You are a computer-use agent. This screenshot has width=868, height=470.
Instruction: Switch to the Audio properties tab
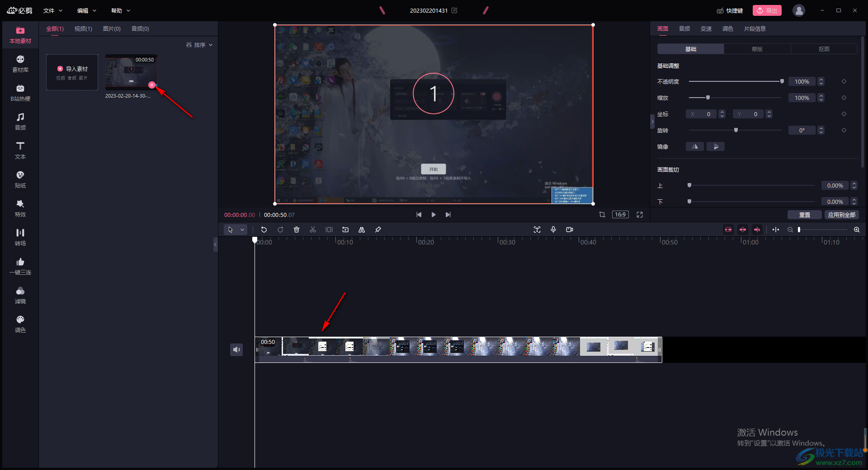coord(684,28)
